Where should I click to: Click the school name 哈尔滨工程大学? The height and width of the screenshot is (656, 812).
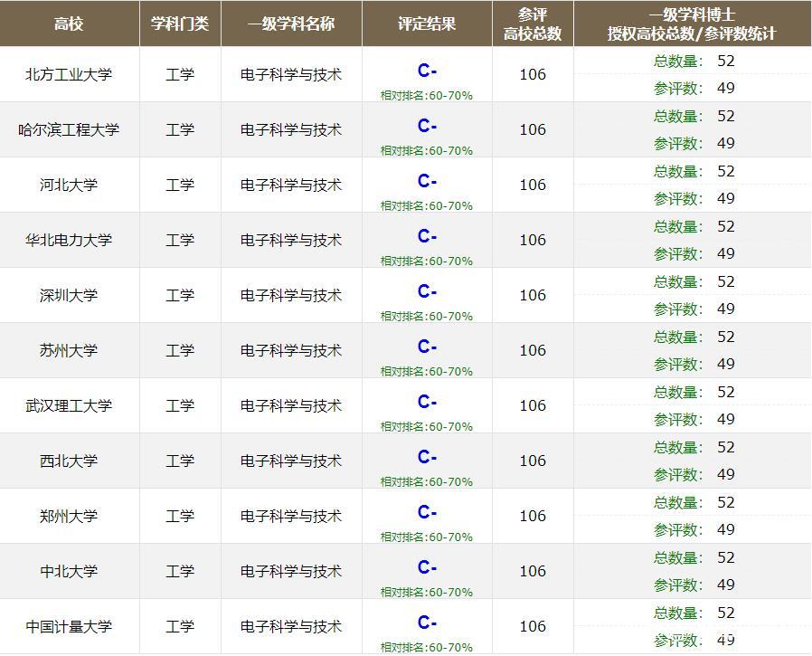pyautogui.click(x=69, y=129)
